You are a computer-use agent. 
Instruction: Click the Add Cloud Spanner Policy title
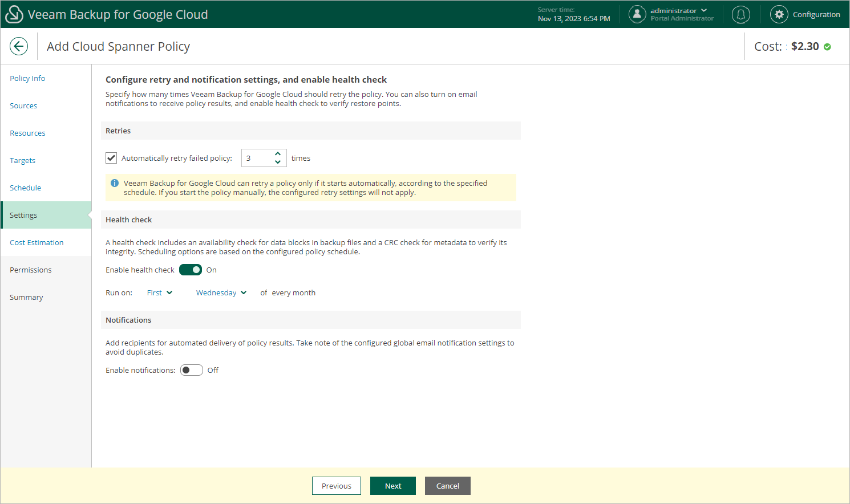pos(119,47)
